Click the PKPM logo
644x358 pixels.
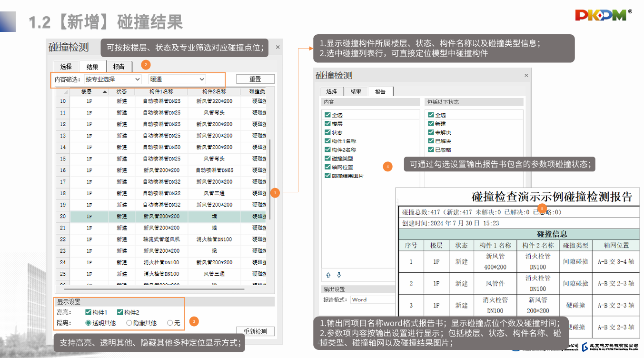[602, 15]
